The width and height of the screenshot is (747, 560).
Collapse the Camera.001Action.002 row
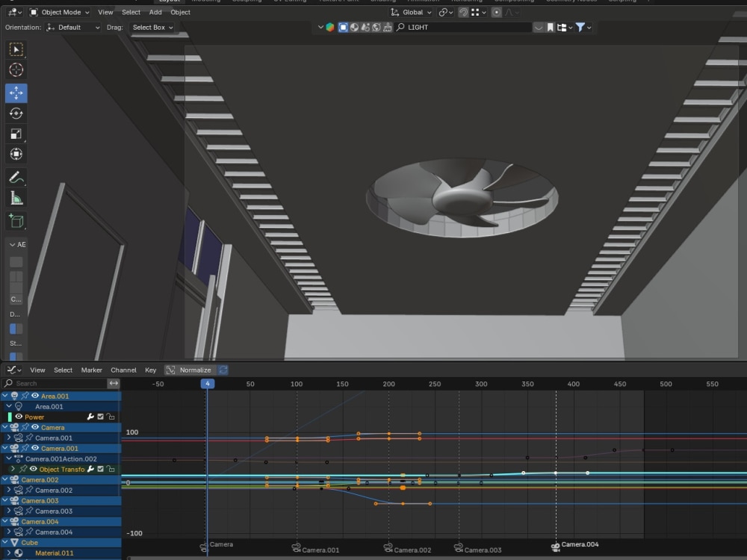[x=8, y=458]
